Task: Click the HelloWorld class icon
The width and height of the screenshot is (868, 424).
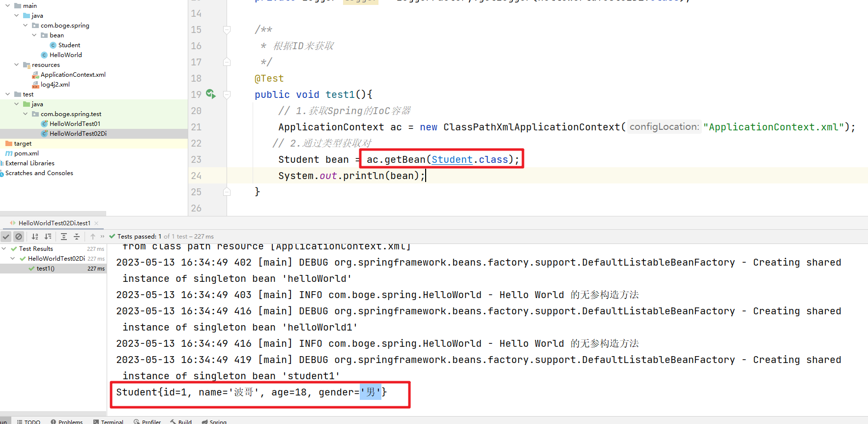Action: tap(44, 55)
